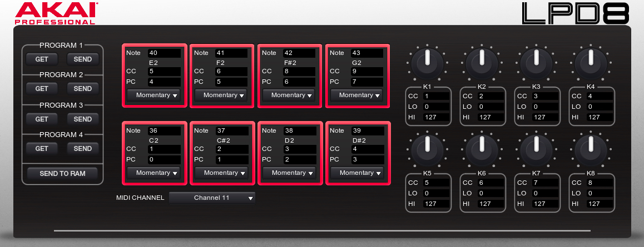
Task: Open the Momentary dropdown on the Note 40 pad
Action: 153,95
